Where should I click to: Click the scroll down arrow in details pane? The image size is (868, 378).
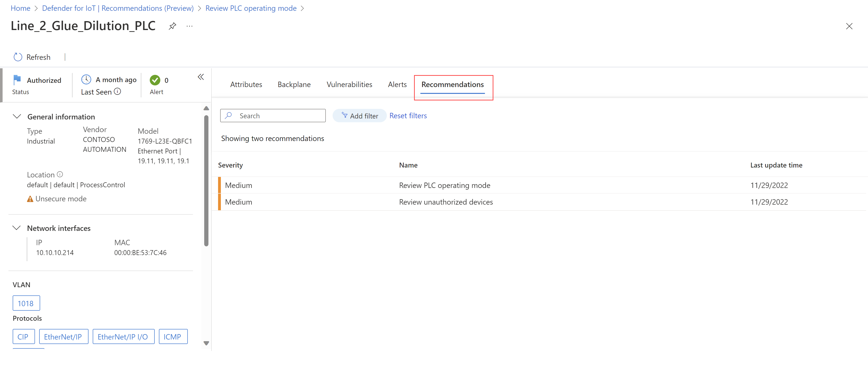pyautogui.click(x=206, y=343)
